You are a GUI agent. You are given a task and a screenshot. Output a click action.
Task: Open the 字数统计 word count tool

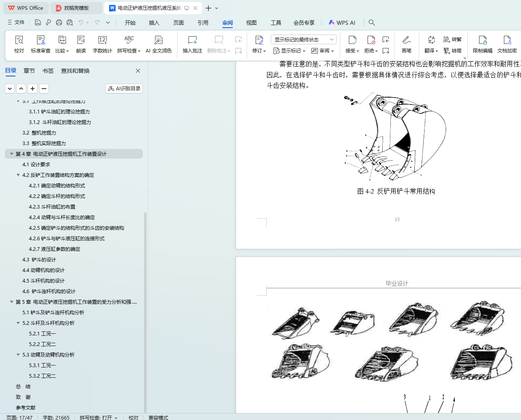point(103,44)
